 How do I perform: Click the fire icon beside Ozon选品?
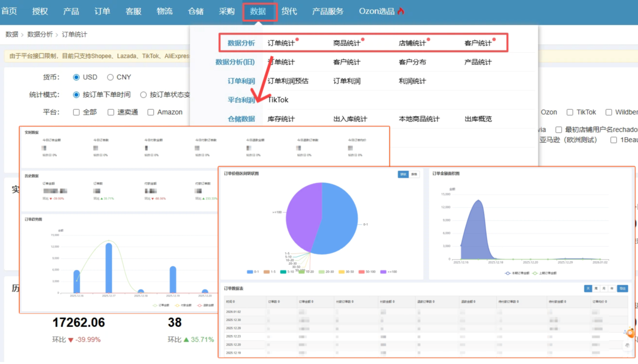coord(401,11)
